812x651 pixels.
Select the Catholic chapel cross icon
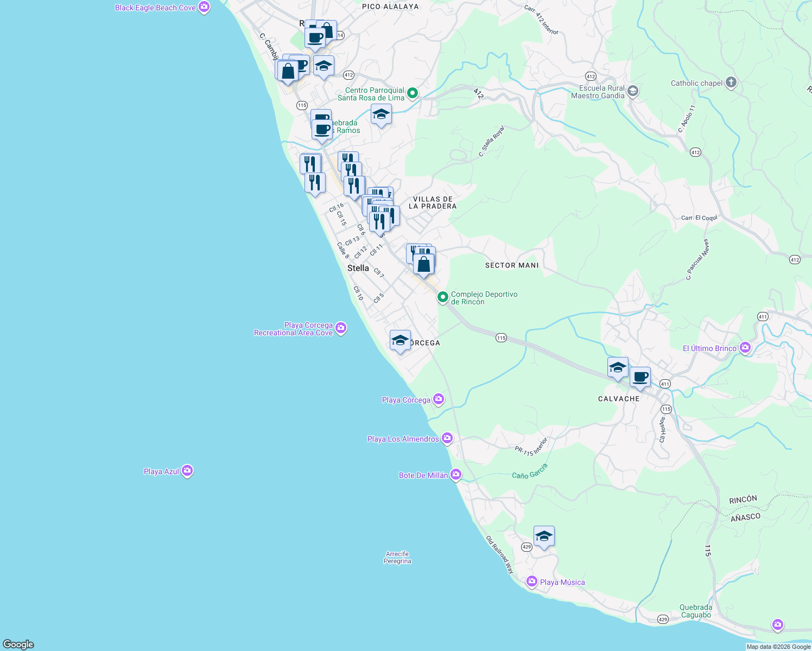730,82
